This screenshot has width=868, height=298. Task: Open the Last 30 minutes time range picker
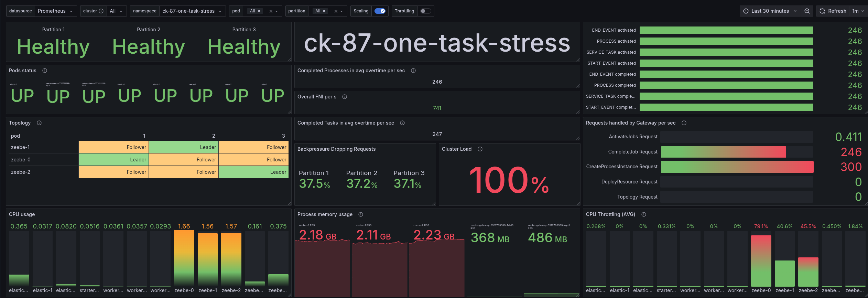[770, 11]
